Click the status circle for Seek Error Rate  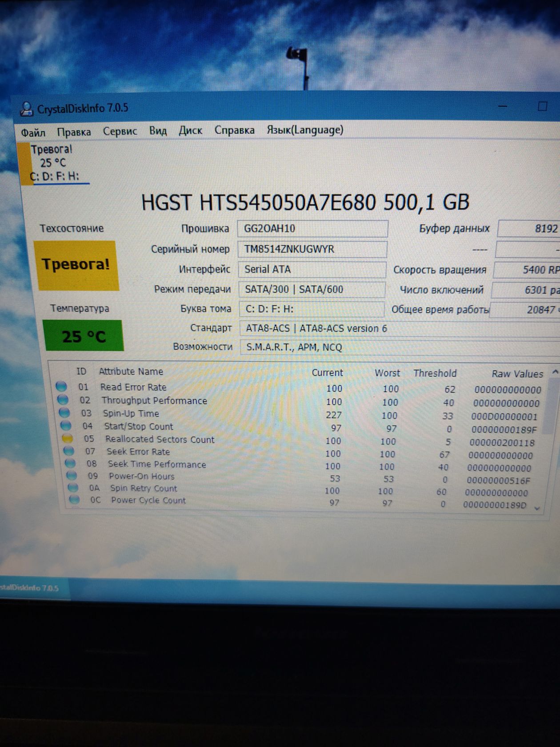pyautogui.click(x=69, y=451)
